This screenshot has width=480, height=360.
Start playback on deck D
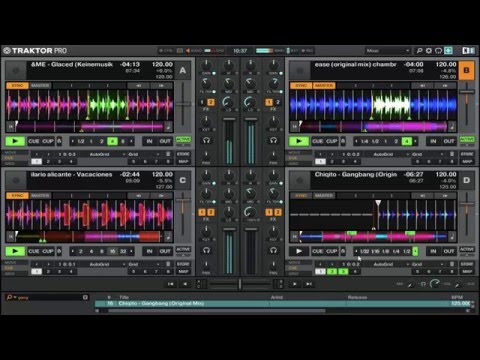pyautogui.click(x=299, y=251)
